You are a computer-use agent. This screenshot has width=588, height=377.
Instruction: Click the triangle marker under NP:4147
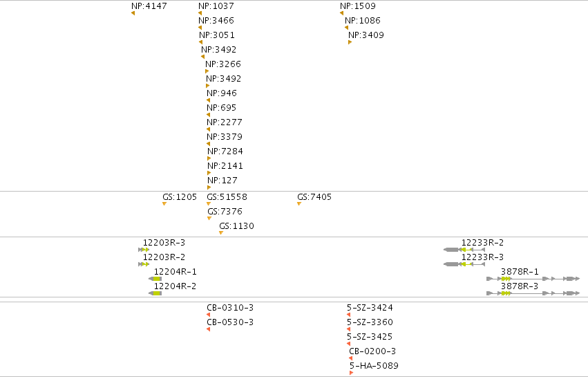coord(133,13)
